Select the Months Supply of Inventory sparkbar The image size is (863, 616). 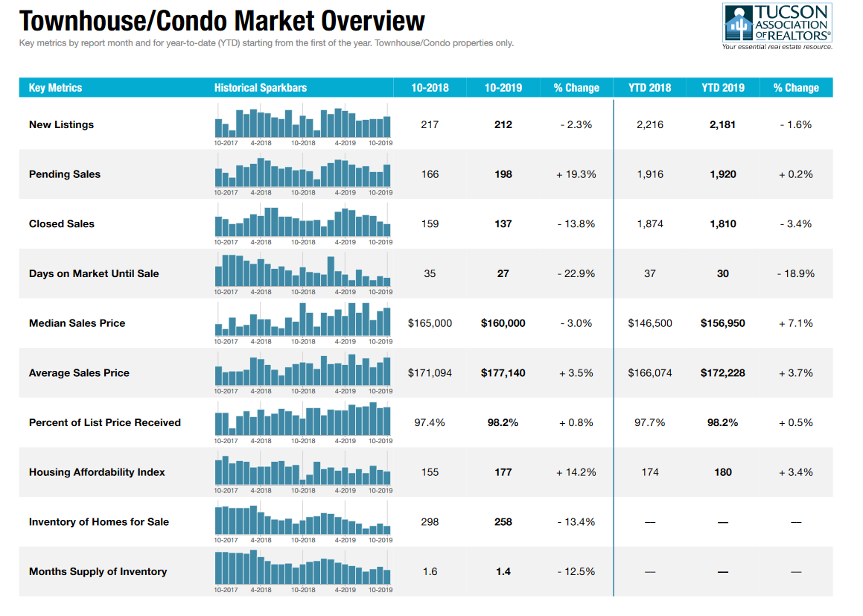pyautogui.click(x=302, y=569)
